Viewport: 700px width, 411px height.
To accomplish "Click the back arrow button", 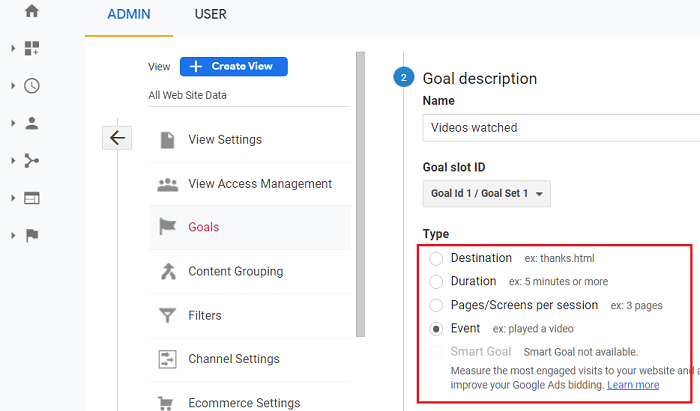I will click(117, 138).
